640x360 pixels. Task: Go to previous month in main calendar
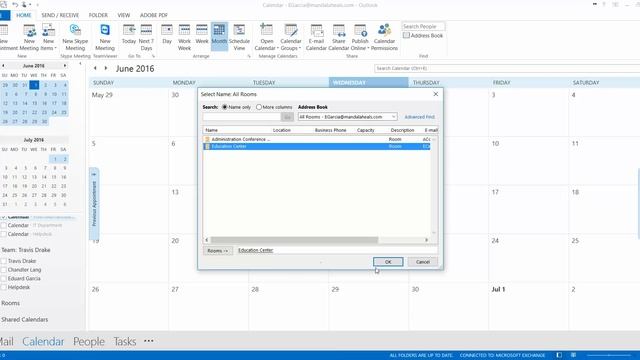pyautogui.click(x=95, y=68)
